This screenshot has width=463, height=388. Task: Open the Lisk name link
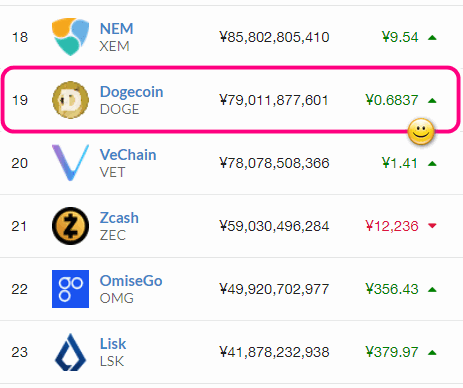(113, 344)
